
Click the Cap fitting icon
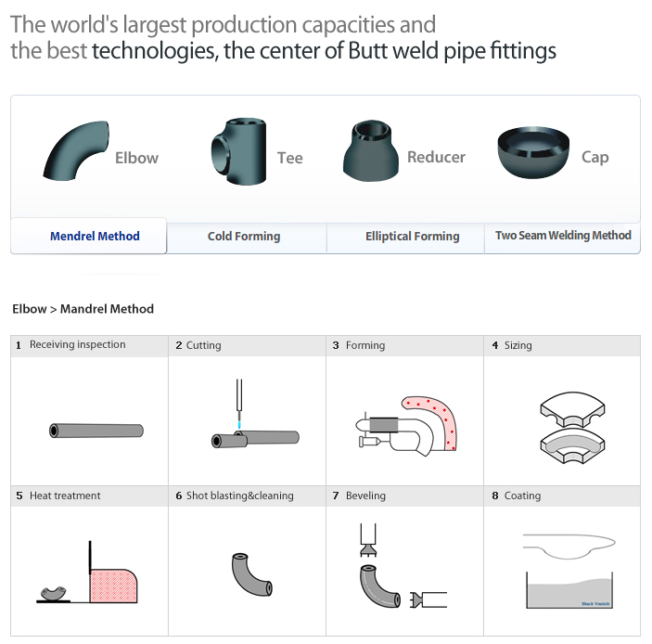point(534,153)
